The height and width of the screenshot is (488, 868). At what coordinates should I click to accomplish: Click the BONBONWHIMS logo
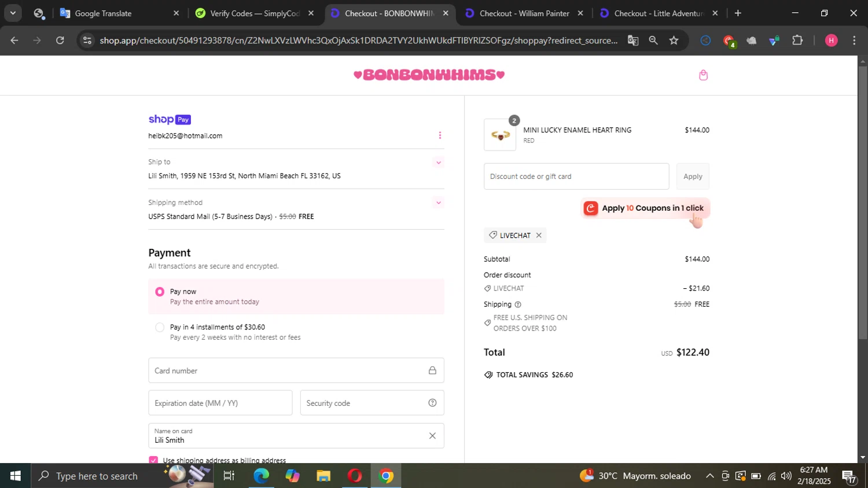click(429, 75)
